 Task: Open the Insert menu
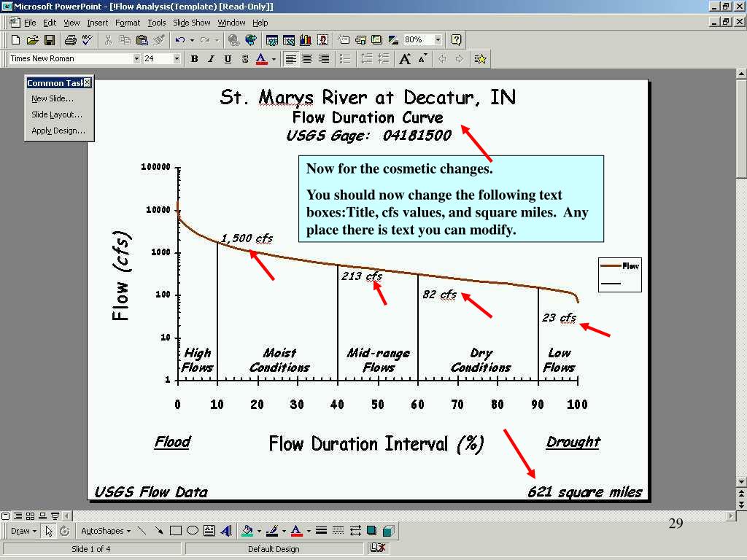(97, 23)
